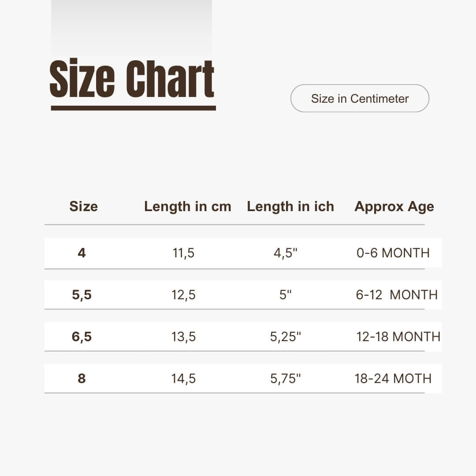Viewport: 476px width, 476px height.
Task: Click the Approx Age column header
Action: click(x=394, y=206)
